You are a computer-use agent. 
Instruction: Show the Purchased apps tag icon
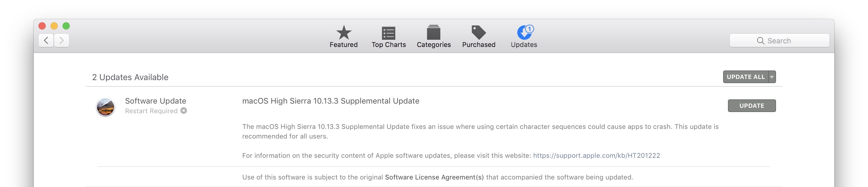point(478,33)
